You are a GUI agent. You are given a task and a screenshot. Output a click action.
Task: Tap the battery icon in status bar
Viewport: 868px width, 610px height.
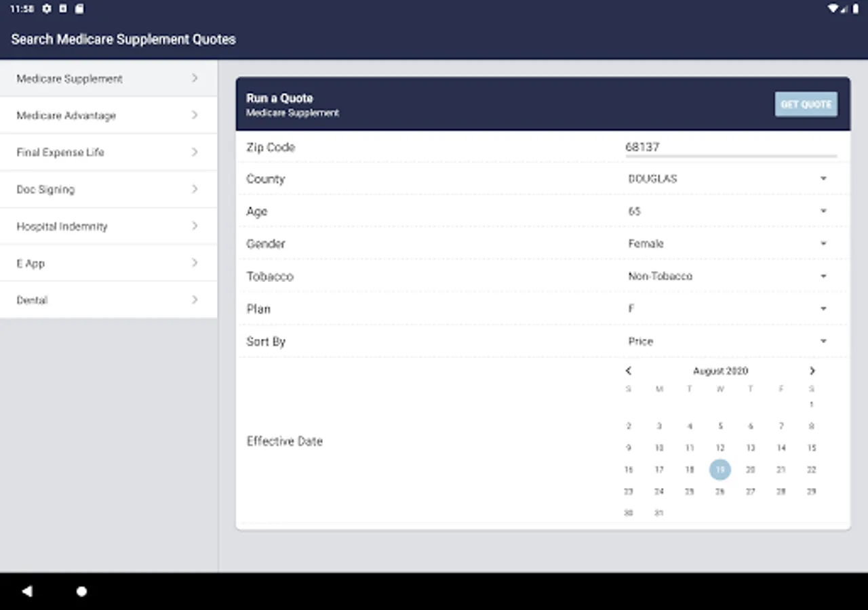[856, 9]
